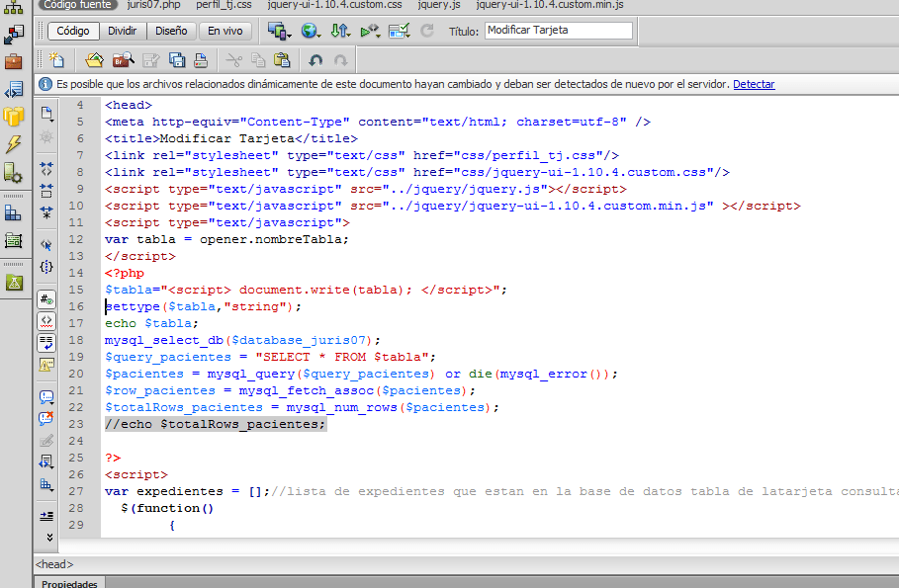Click the Paste clipboard icon

click(282, 60)
